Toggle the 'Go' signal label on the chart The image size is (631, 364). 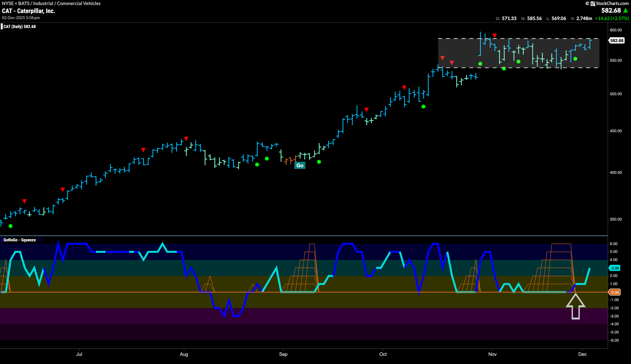tap(300, 165)
